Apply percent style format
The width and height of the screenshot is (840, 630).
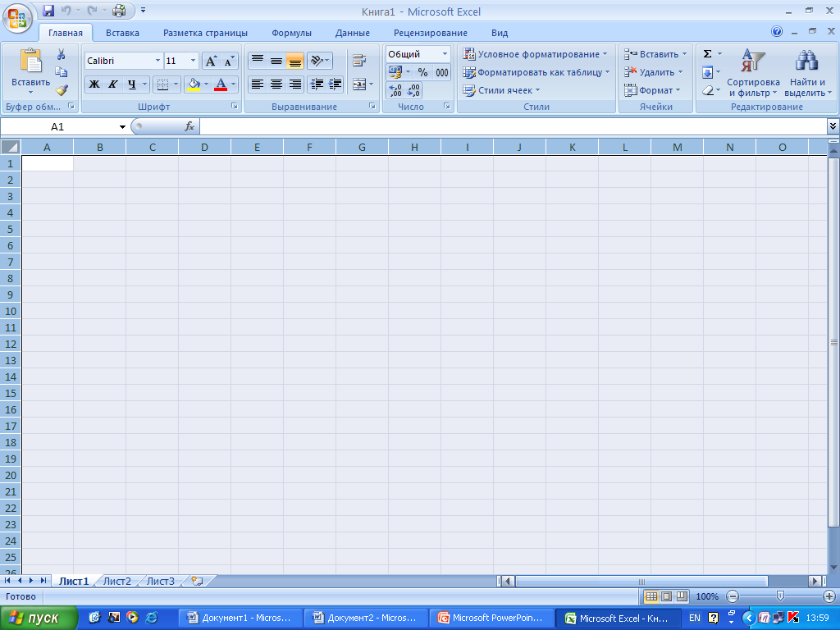click(422, 72)
